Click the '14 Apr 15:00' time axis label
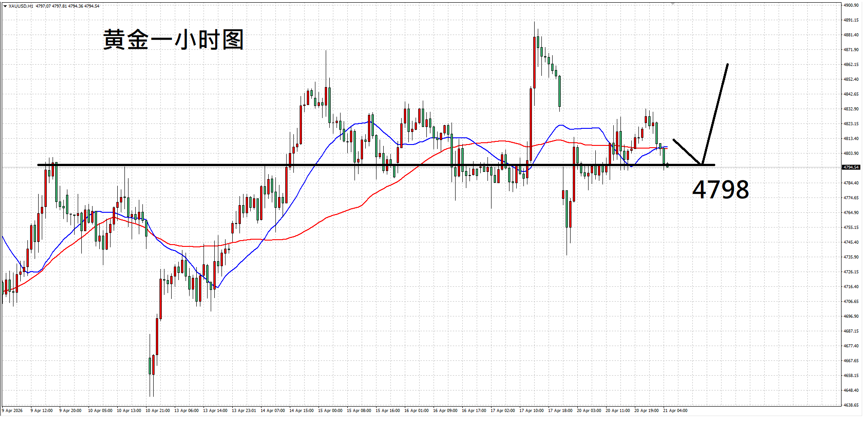 (301, 411)
